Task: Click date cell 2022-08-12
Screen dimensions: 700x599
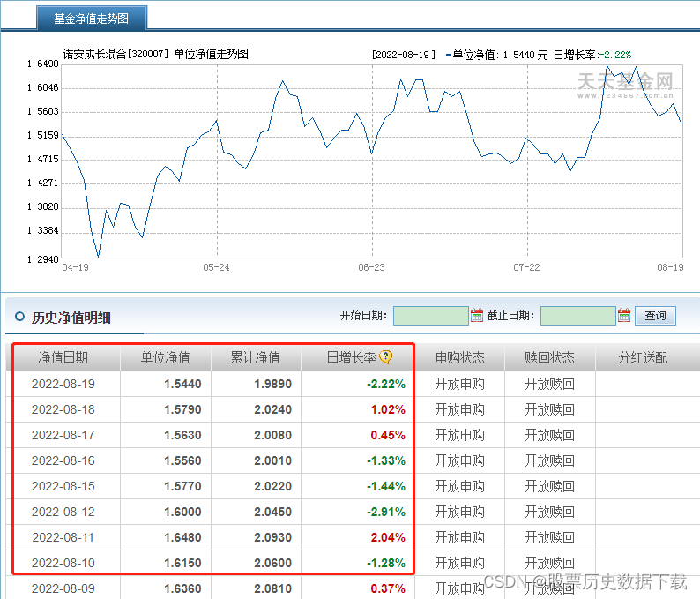Action: [x=63, y=512]
